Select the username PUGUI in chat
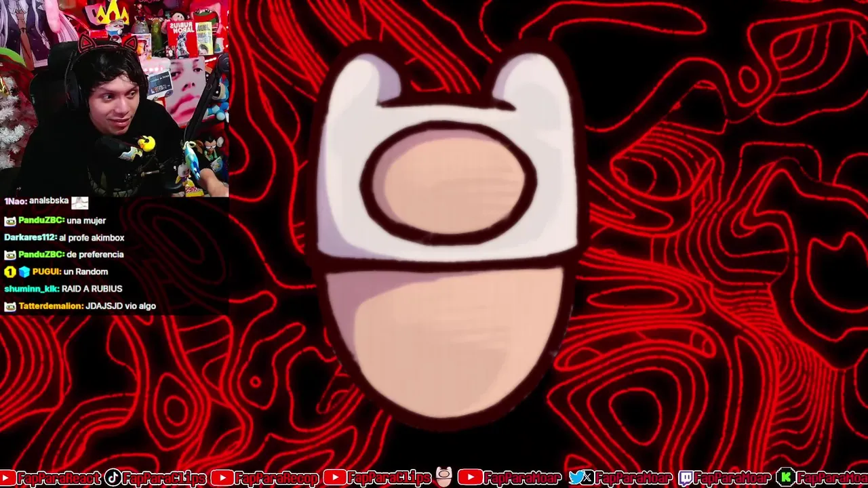The height and width of the screenshot is (488, 868). pos(46,272)
